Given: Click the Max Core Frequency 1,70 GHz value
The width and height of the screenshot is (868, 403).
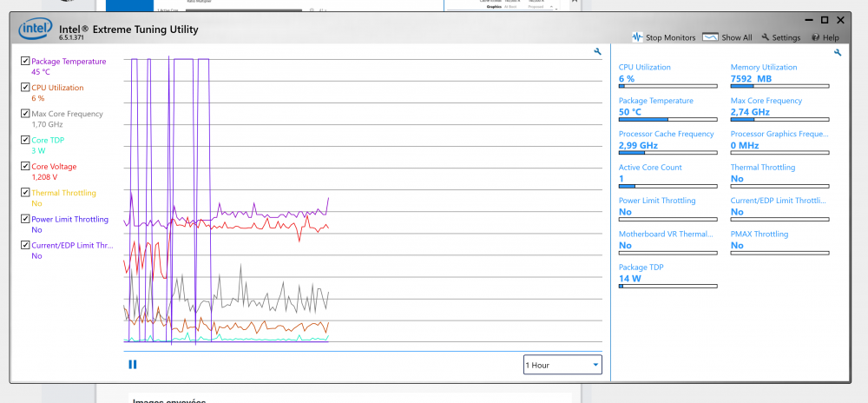Looking at the screenshot, I should pyautogui.click(x=47, y=124).
